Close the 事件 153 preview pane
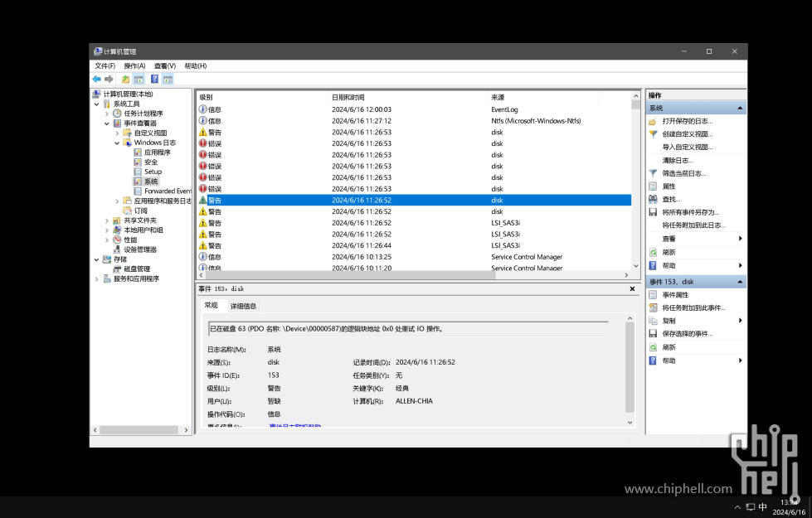The height and width of the screenshot is (518, 812). coord(632,288)
